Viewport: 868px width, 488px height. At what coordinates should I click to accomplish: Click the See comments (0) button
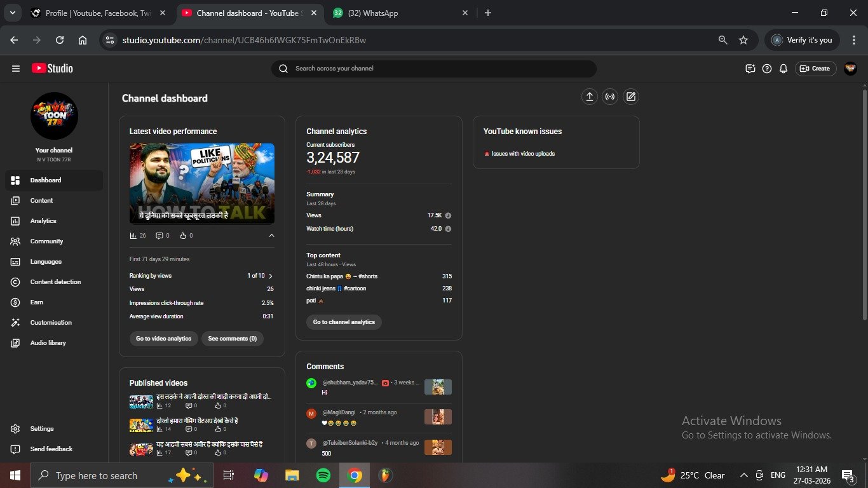232,339
